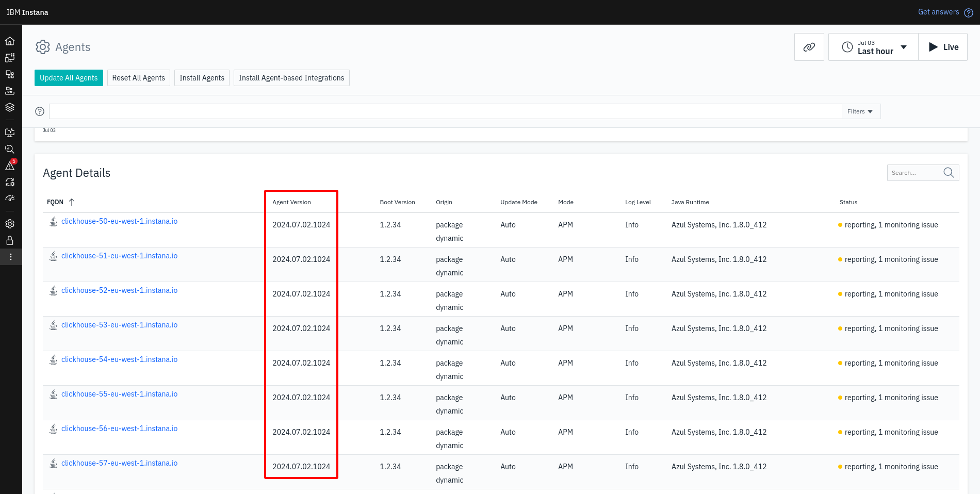Open the Last hour time range dropdown
Screen dimensions: 980x494
[873, 47]
